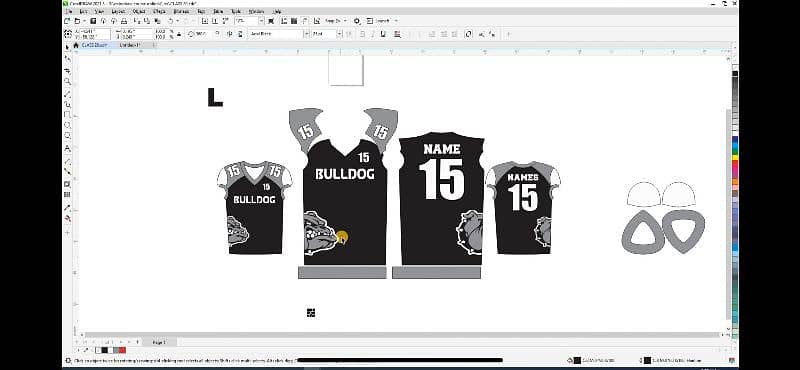Select the Drop Shadow tool
The image size is (800, 370).
coord(67,184)
